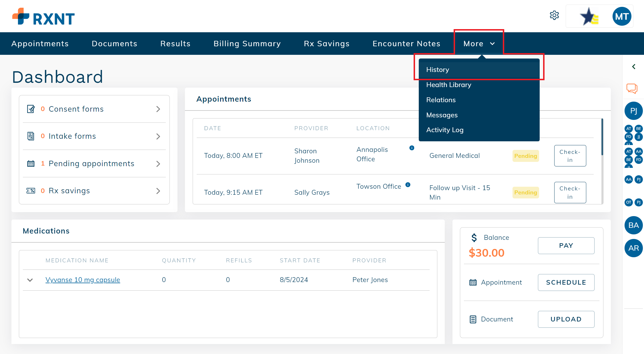Check in for Sharon Johnson appointment
Viewport: 644px width, 354px height.
[570, 156]
